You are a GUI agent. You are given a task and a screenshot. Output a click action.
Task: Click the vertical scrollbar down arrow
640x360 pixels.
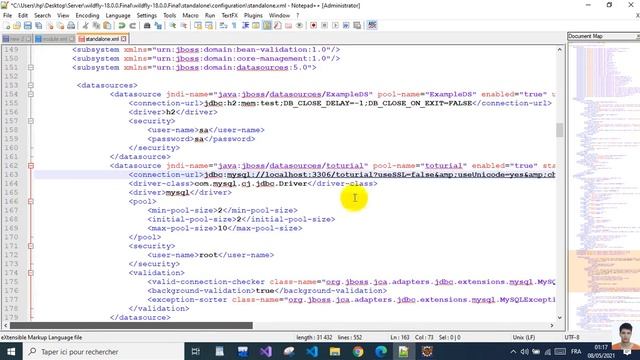(559, 318)
